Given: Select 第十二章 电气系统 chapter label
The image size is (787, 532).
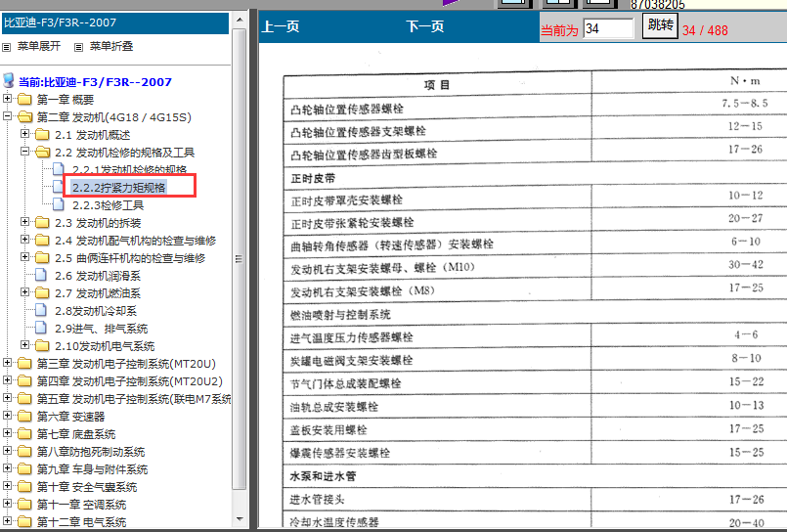Looking at the screenshot, I should (81, 522).
